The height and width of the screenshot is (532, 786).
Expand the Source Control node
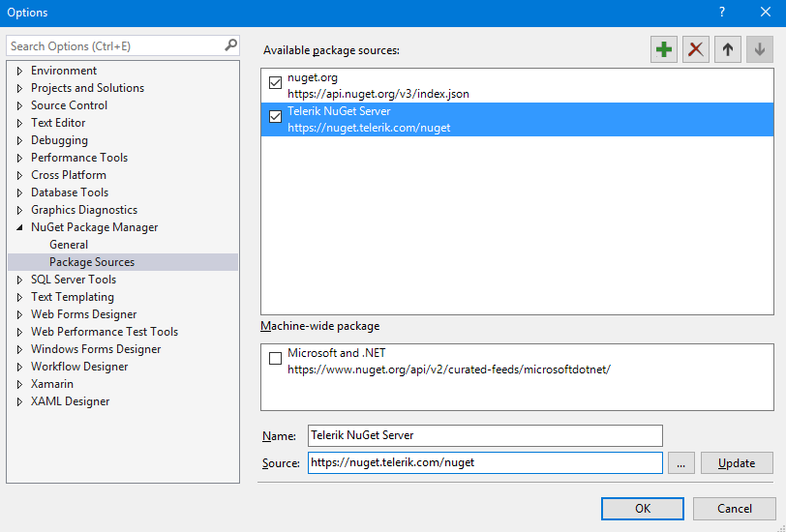(19, 105)
